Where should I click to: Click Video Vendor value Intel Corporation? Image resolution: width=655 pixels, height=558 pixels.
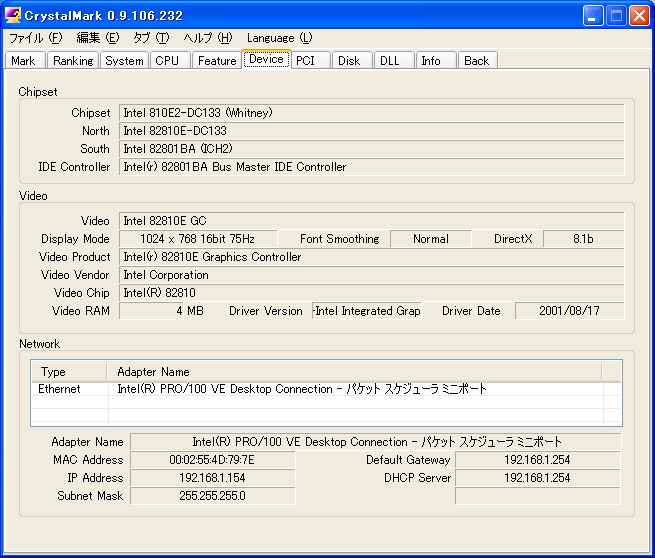coord(371,275)
